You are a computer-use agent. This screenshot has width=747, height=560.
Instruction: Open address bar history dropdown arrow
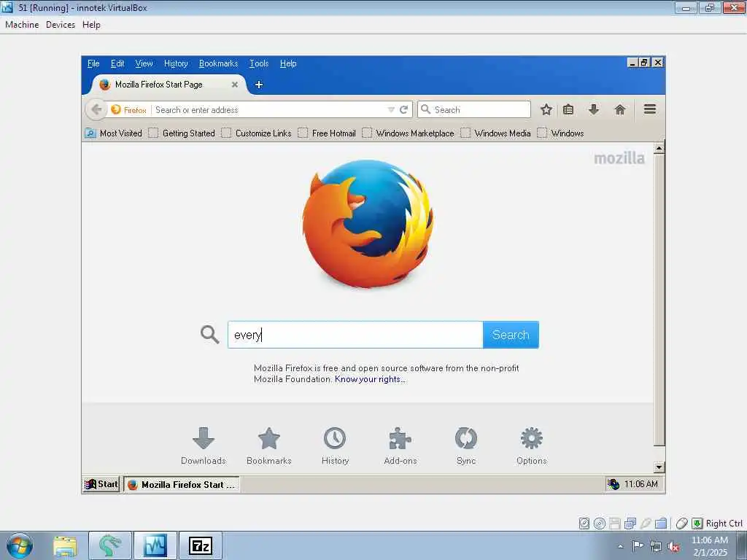[x=391, y=110]
